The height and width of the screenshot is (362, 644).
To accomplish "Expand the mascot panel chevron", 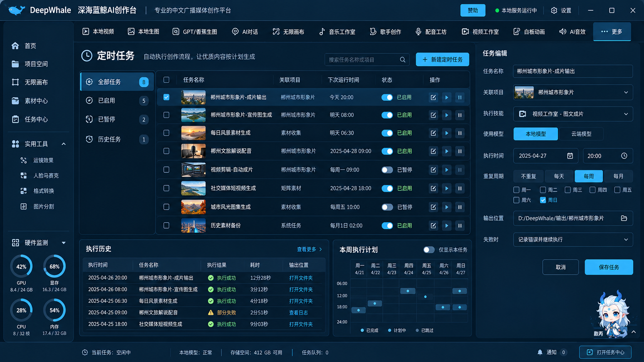I will pyautogui.click(x=634, y=332).
